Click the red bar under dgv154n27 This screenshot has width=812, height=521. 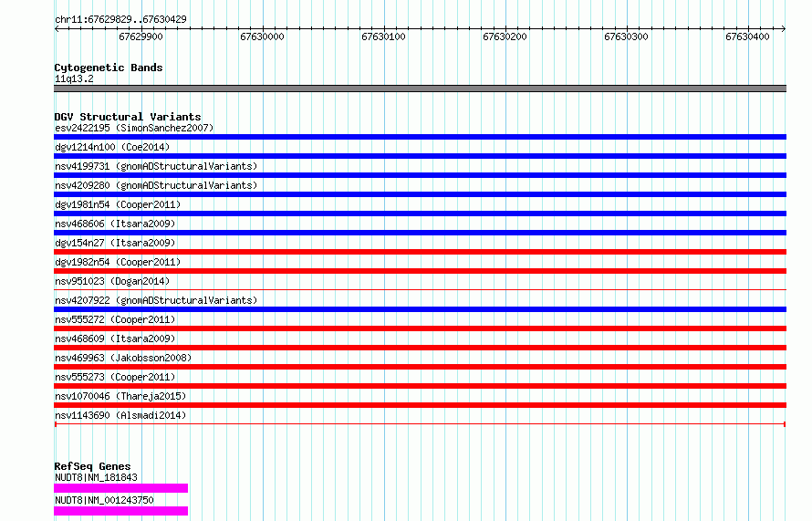[x=420, y=252]
